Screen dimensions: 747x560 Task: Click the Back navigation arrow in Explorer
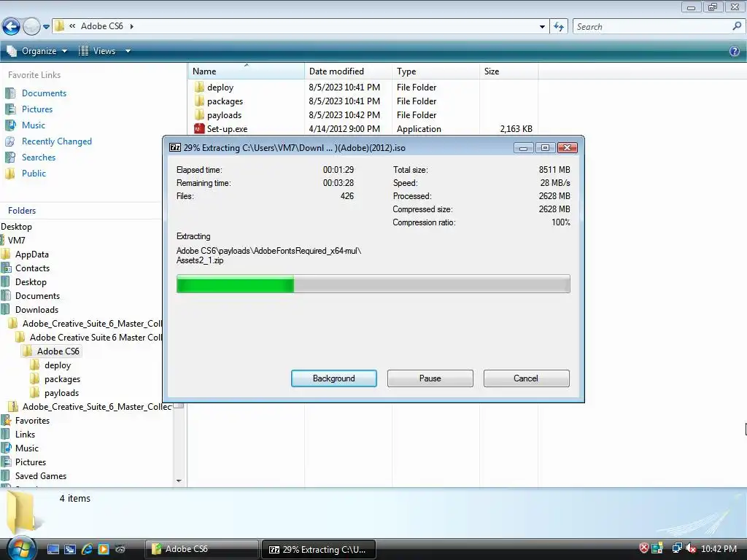[11, 27]
